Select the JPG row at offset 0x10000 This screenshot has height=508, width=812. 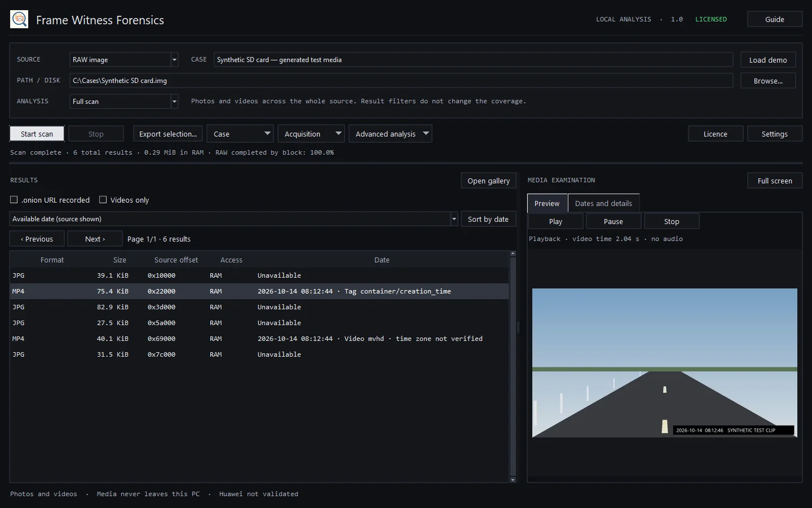click(259, 275)
